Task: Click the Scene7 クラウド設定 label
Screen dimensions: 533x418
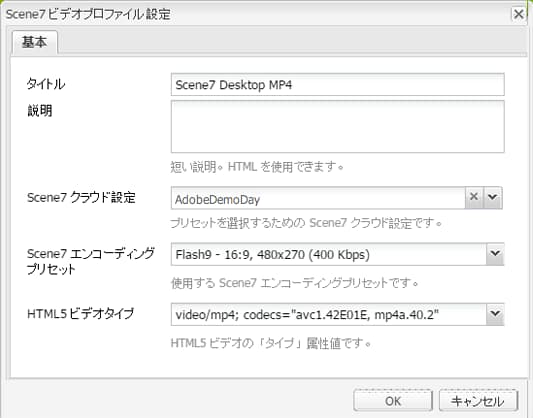Action: [81, 197]
